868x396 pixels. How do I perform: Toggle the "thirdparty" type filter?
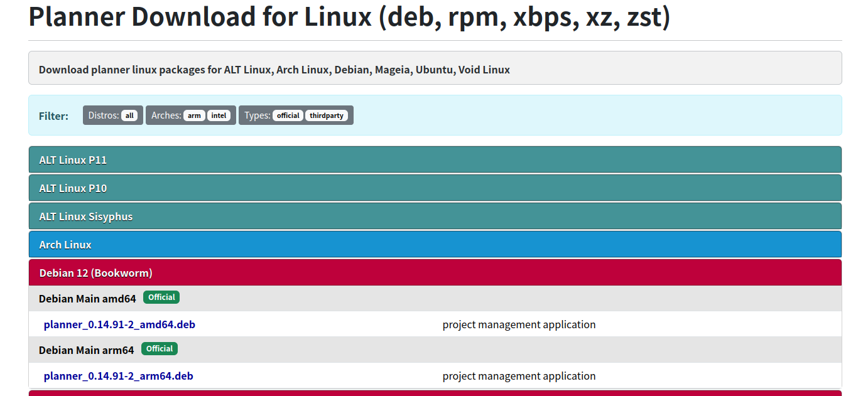[327, 115]
